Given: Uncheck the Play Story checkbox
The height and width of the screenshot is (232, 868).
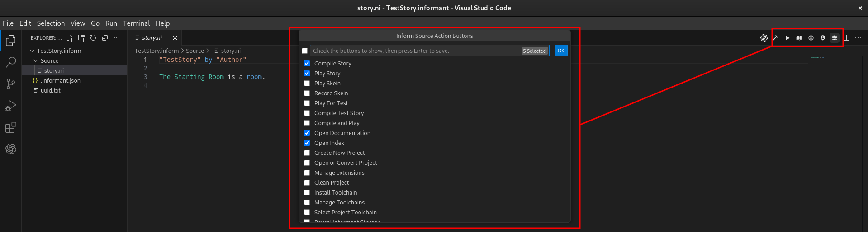Looking at the screenshot, I should coord(307,74).
